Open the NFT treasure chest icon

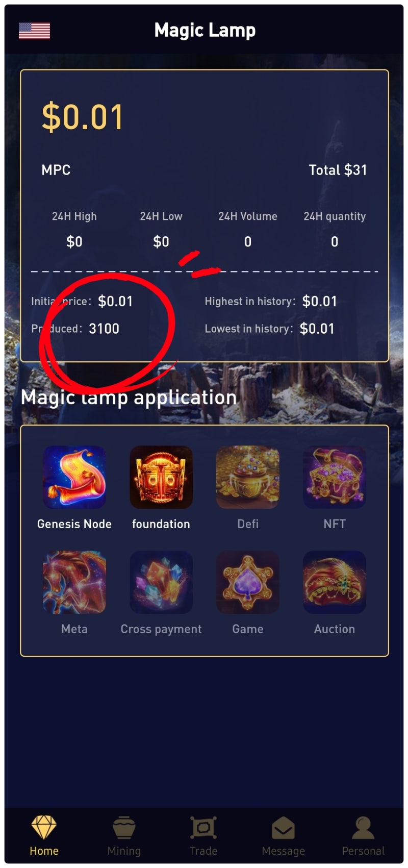335,477
